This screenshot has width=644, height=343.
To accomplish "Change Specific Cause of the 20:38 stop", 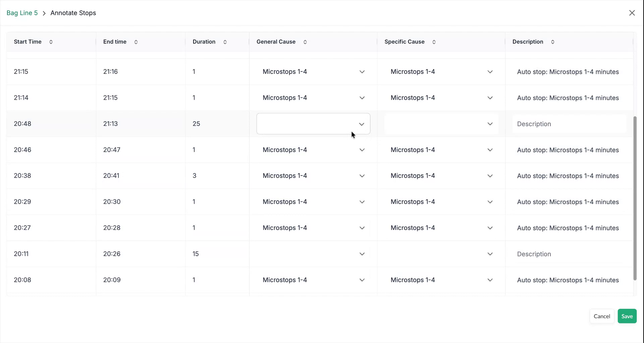I will coord(441,176).
